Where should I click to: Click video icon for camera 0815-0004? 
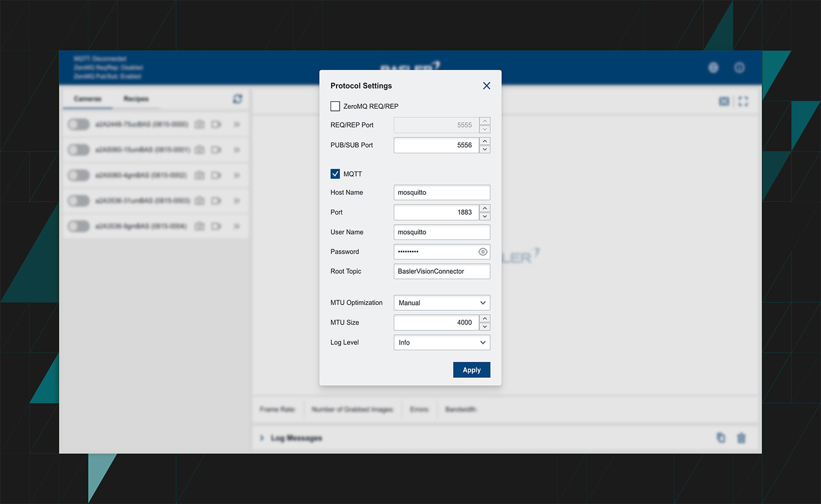(x=216, y=226)
